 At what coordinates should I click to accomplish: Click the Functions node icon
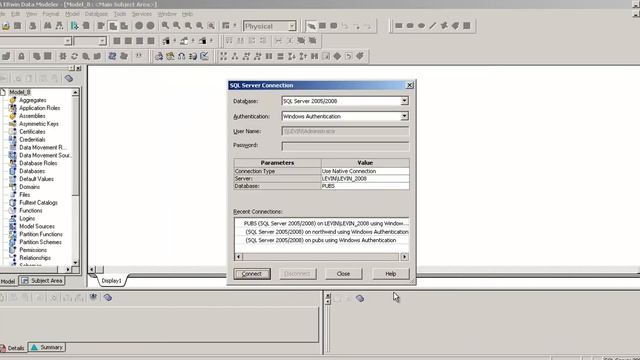point(13,210)
